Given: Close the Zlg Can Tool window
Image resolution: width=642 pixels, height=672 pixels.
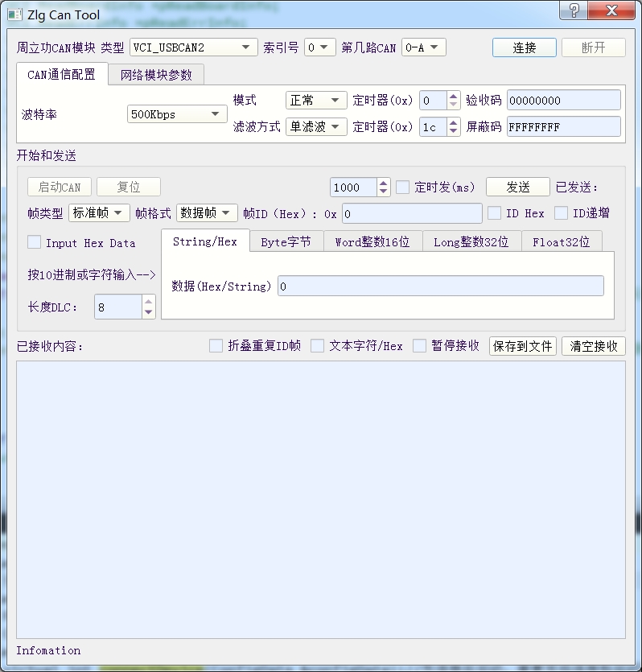Looking at the screenshot, I should (x=611, y=10).
